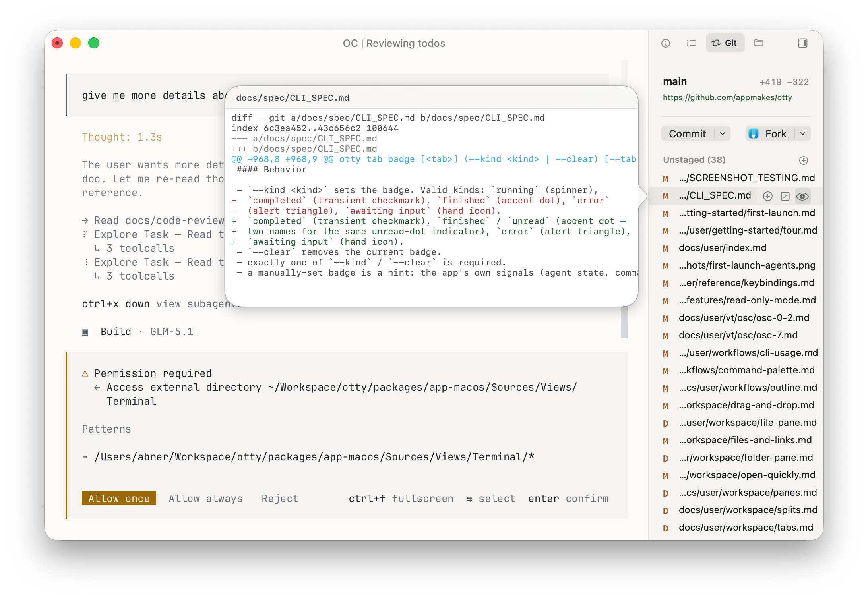Click the main branch name
868x599 pixels.
click(674, 81)
